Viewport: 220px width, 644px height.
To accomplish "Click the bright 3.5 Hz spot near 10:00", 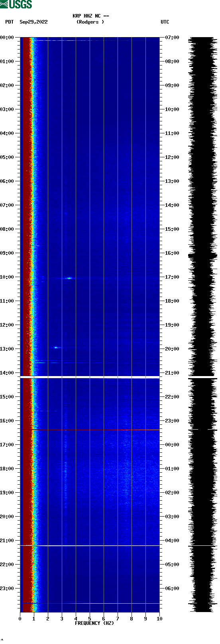I will (x=69, y=278).
